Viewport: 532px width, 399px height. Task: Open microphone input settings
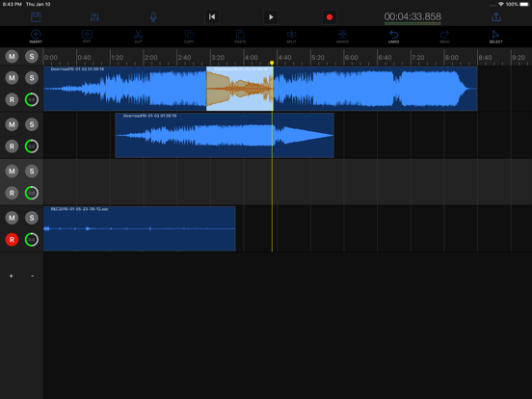pyautogui.click(x=153, y=17)
